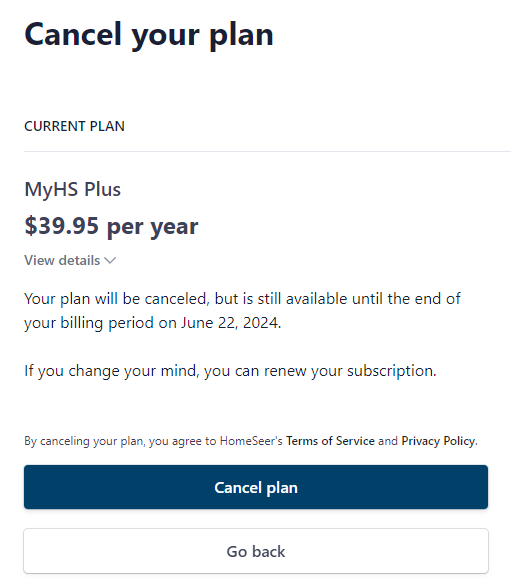Return using the Go back button
The width and height of the screenshot is (511, 585).
tap(256, 551)
